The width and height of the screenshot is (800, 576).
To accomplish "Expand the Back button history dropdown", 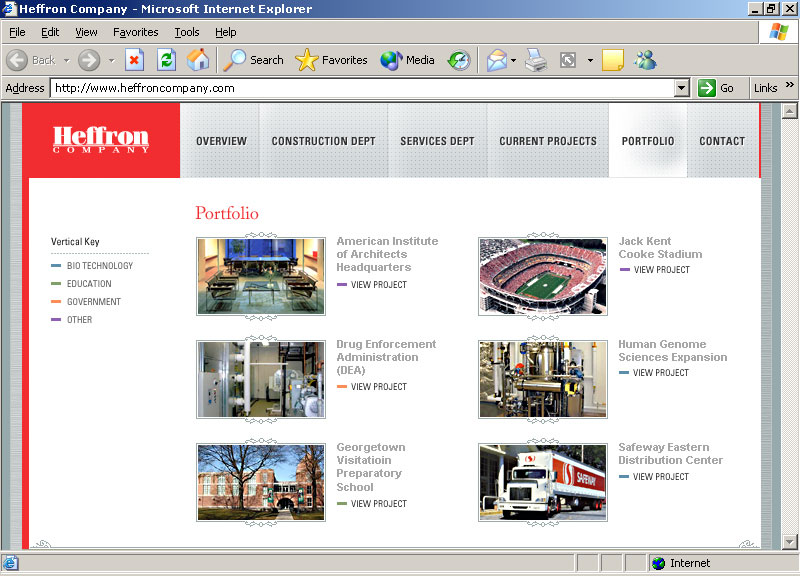I will click(x=67, y=60).
